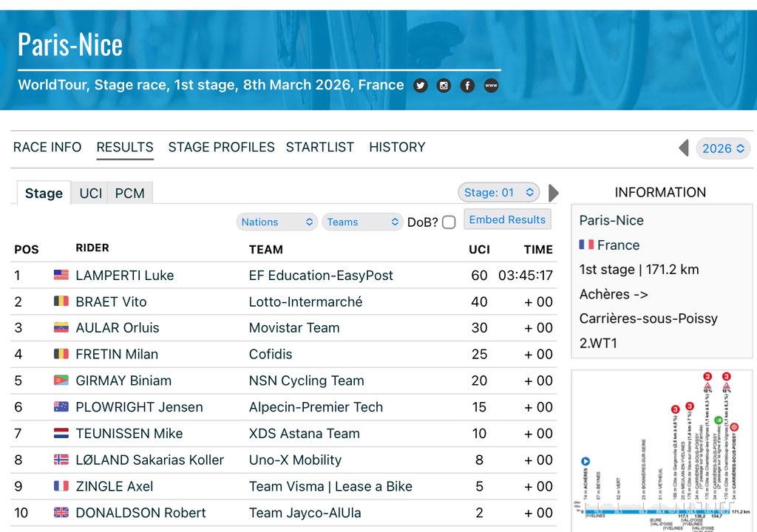Click the Paris-Nice page title
The height and width of the screenshot is (532, 757).
[x=70, y=45]
